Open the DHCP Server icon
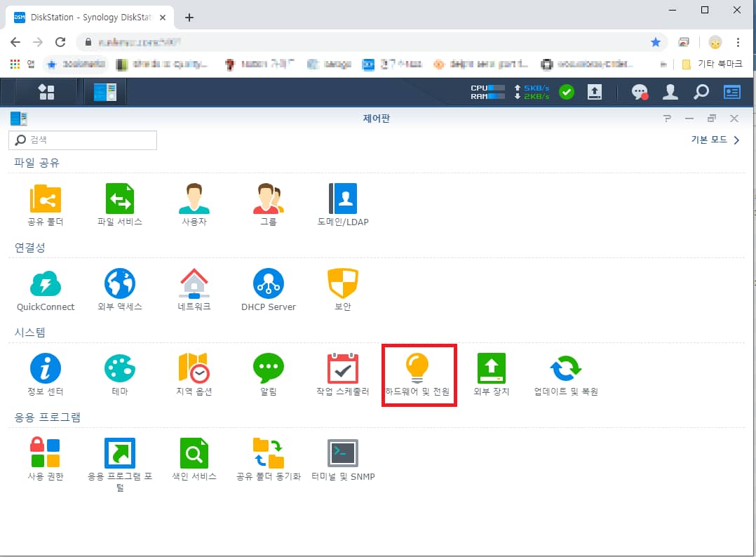The image size is (756, 557). click(268, 283)
